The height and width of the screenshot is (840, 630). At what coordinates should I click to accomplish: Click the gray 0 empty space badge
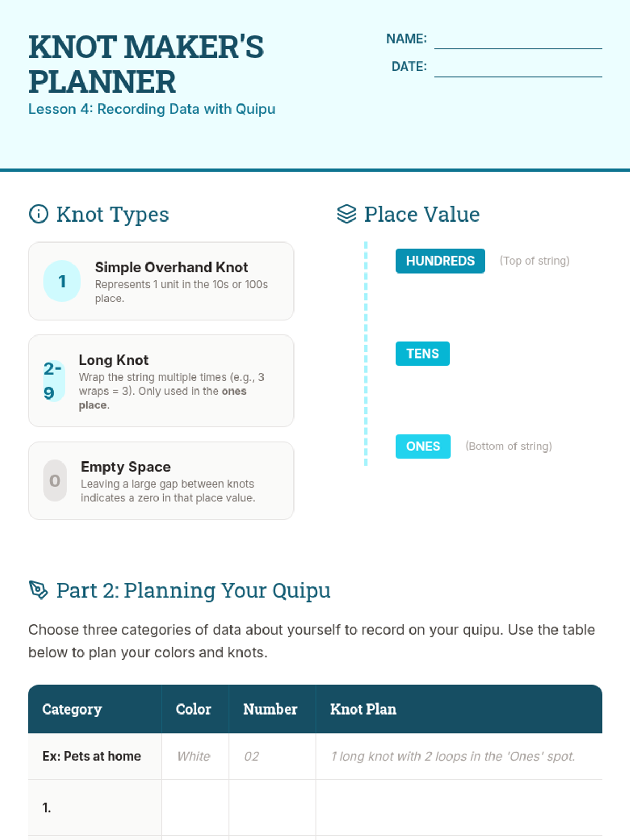(55, 481)
